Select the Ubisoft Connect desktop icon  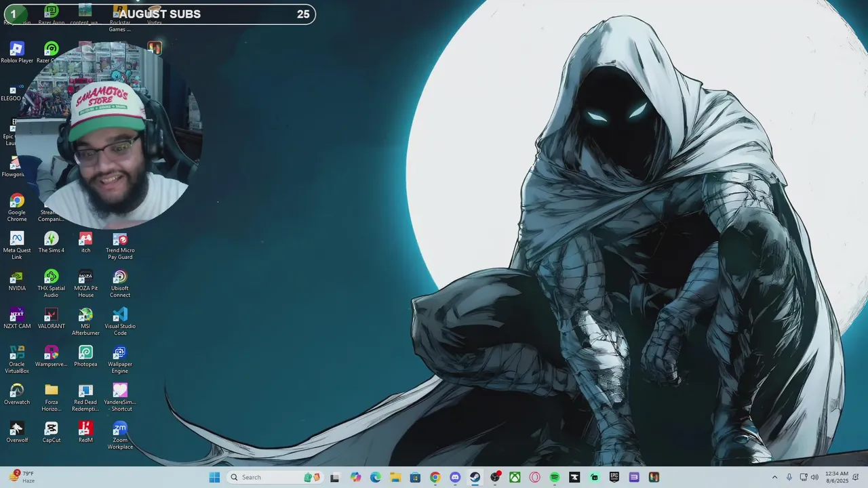(120, 283)
